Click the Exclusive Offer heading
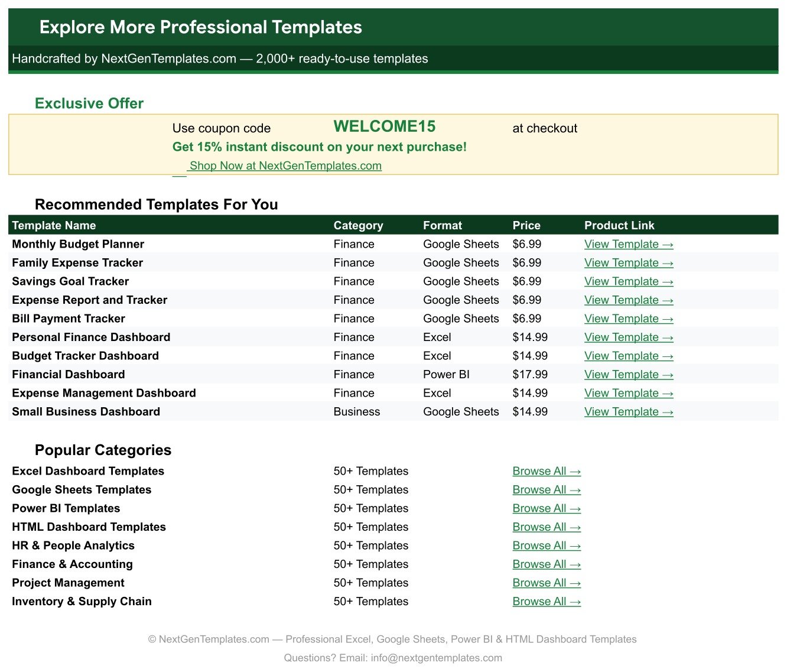 pos(89,103)
